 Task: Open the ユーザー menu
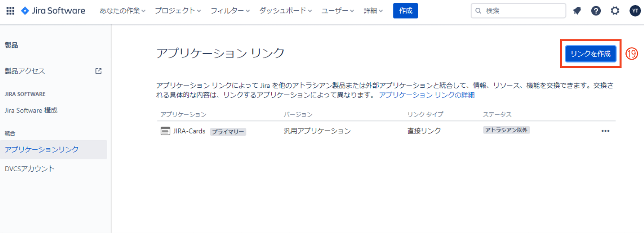coord(337,11)
